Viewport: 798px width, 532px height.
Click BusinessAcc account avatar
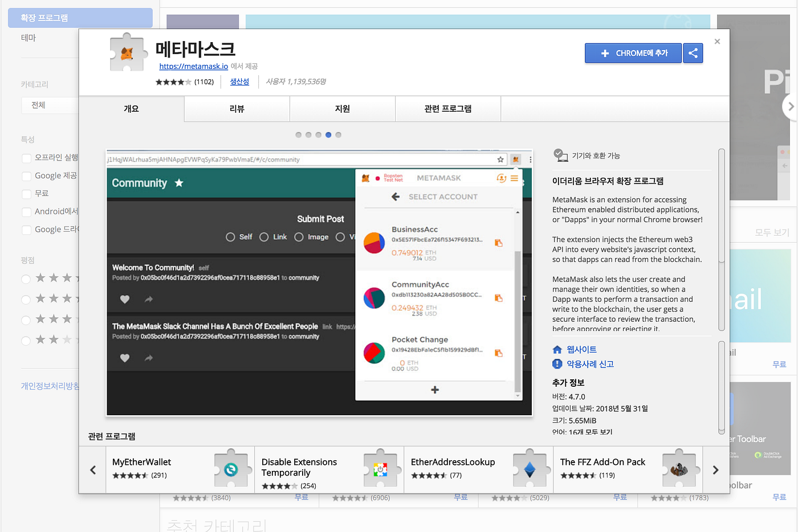point(374,243)
